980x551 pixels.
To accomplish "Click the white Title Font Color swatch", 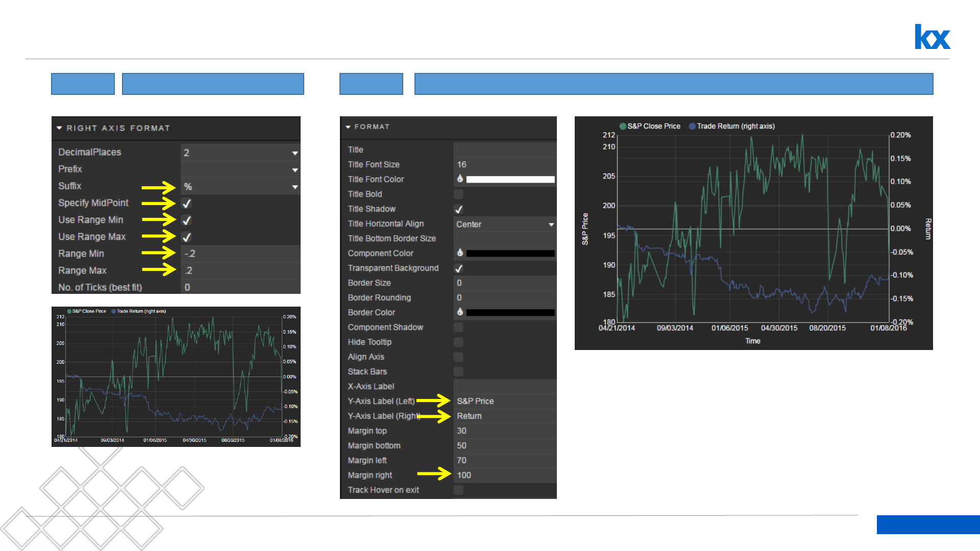I will [x=510, y=180].
